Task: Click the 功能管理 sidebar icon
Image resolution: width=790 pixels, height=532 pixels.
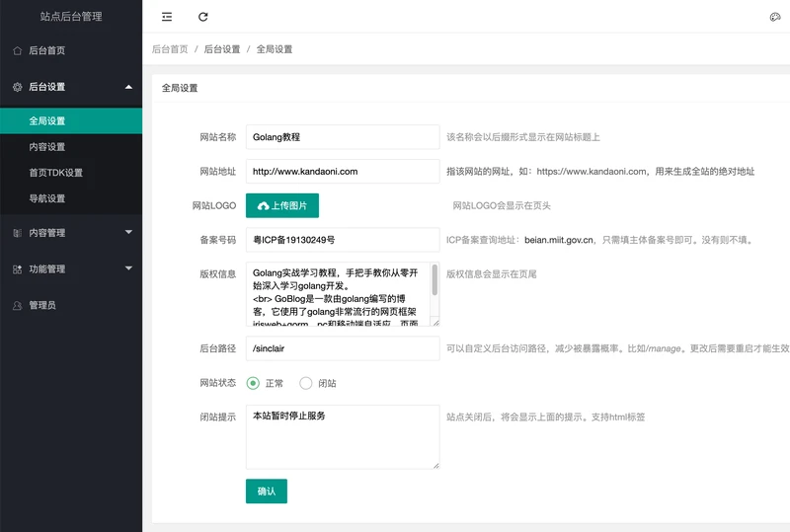Action: coord(18,268)
